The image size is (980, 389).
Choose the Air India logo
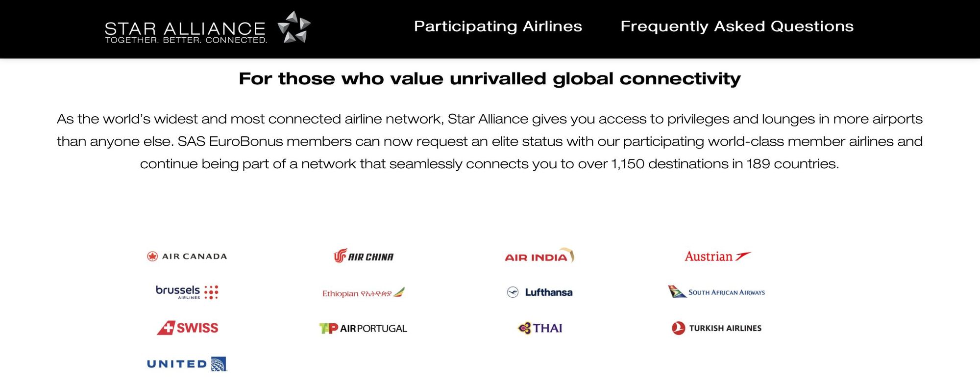click(x=539, y=255)
